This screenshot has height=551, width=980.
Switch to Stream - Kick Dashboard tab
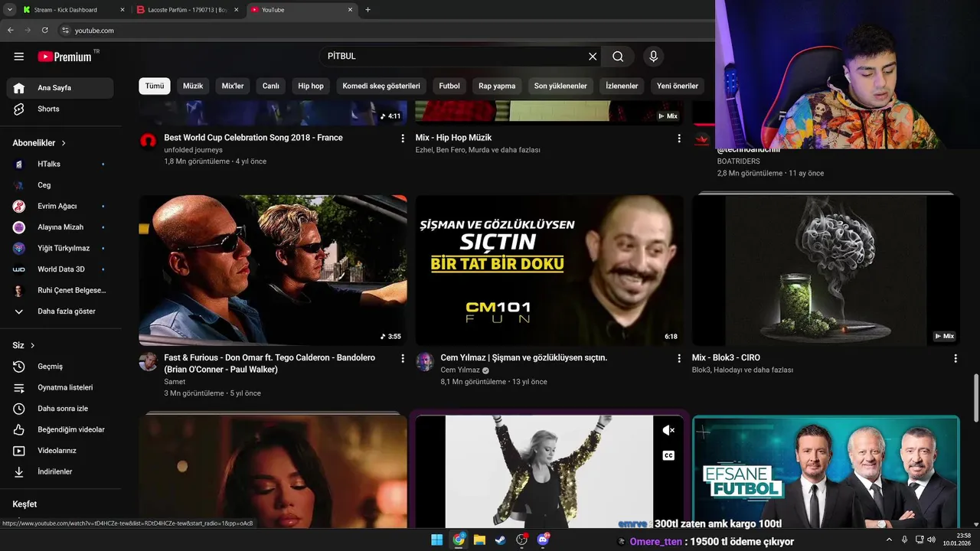coord(73,10)
